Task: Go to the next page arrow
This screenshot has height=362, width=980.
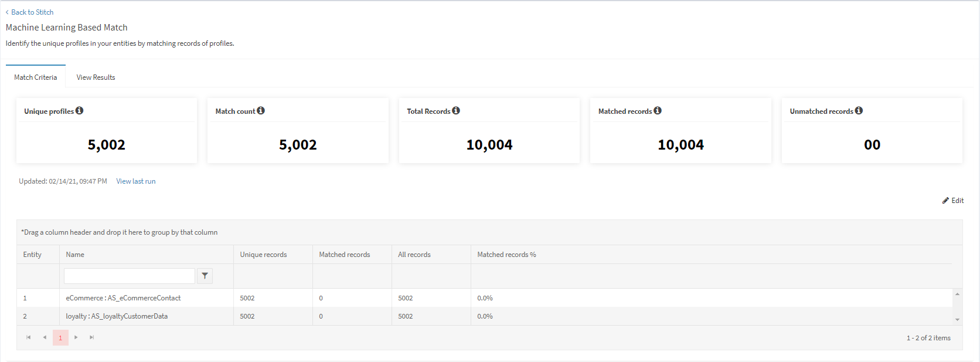Action: point(76,337)
